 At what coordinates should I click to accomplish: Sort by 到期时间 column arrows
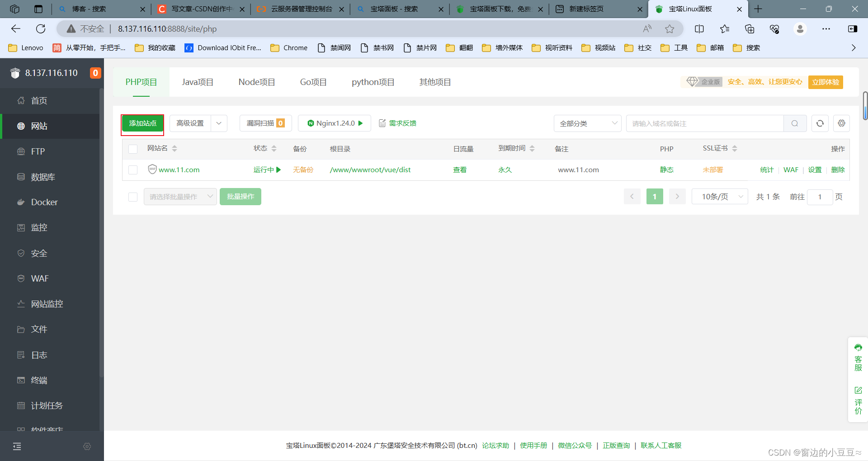tap(532, 149)
